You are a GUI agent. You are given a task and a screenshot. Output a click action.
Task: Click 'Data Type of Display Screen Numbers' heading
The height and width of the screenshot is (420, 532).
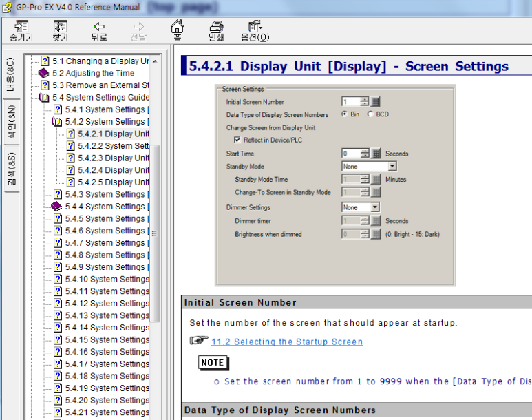(280, 410)
